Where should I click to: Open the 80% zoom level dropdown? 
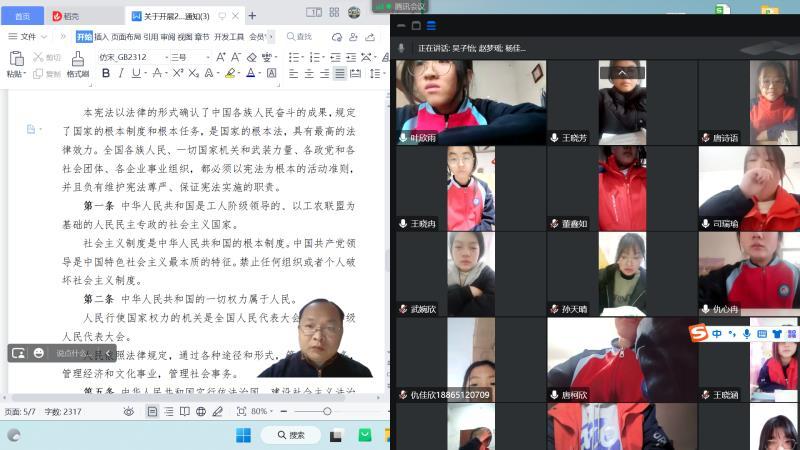[259, 411]
